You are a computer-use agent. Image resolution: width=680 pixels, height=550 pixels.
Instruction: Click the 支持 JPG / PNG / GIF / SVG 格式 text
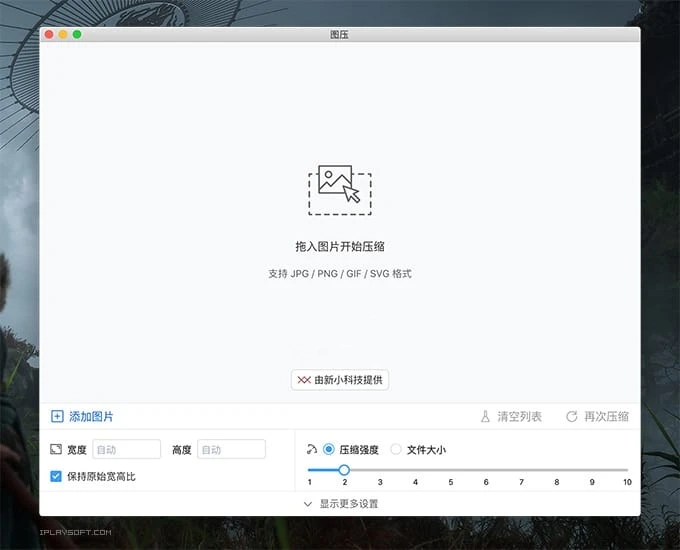click(340, 274)
